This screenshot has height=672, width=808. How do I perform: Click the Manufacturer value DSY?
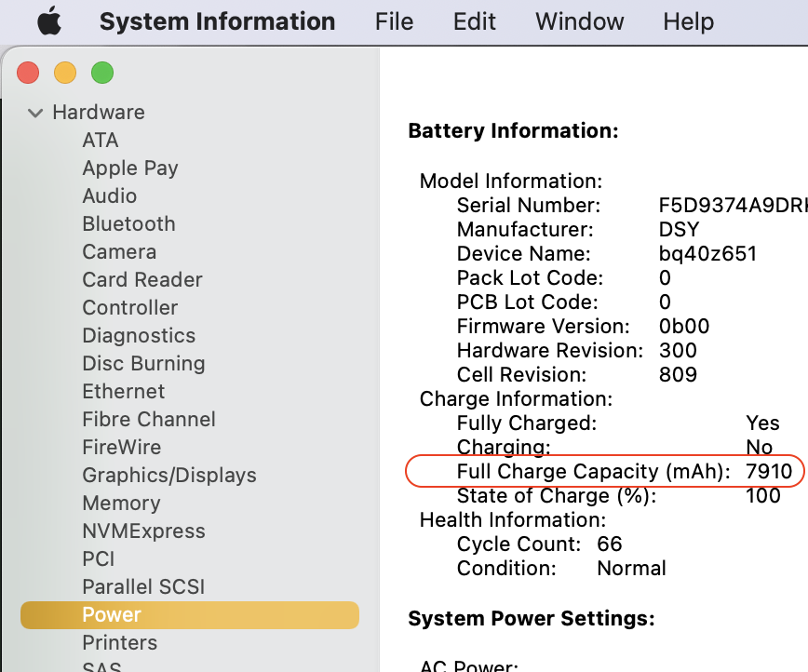tap(680, 229)
